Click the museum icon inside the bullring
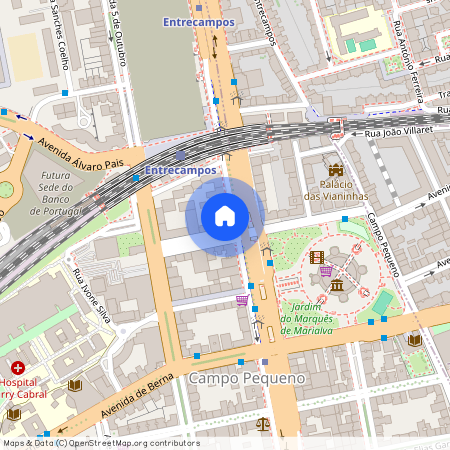This screenshot has width=450, height=450. tap(337, 285)
